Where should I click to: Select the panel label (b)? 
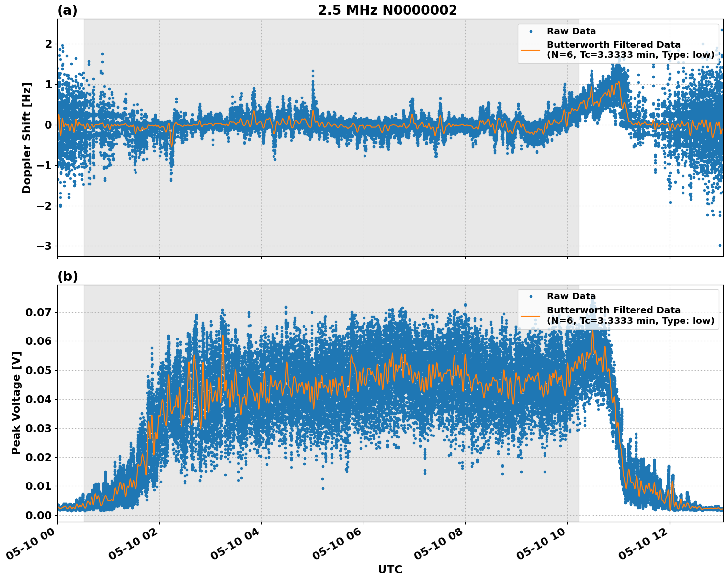[68, 276]
